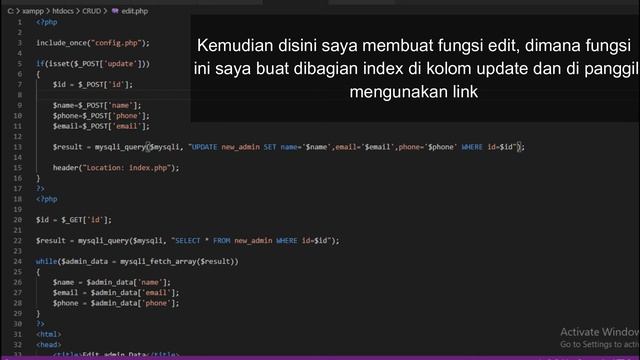Click the <html> tag on line 31

pyautogui.click(x=49, y=334)
